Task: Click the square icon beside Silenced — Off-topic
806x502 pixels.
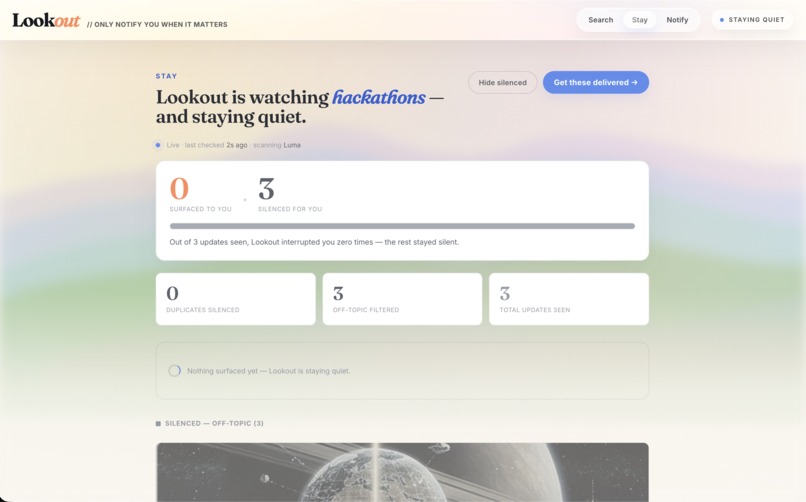Action: 158,423
